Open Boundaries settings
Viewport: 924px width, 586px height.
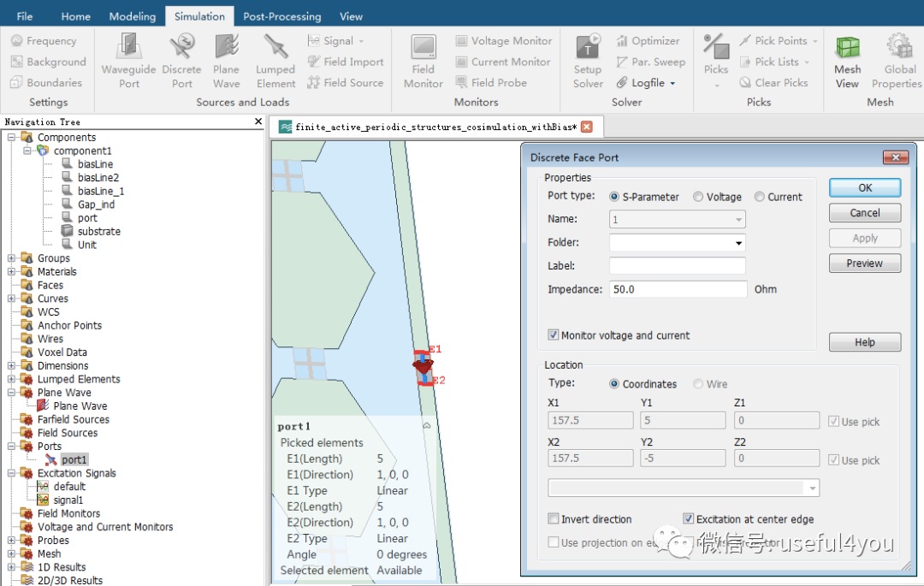point(46,82)
